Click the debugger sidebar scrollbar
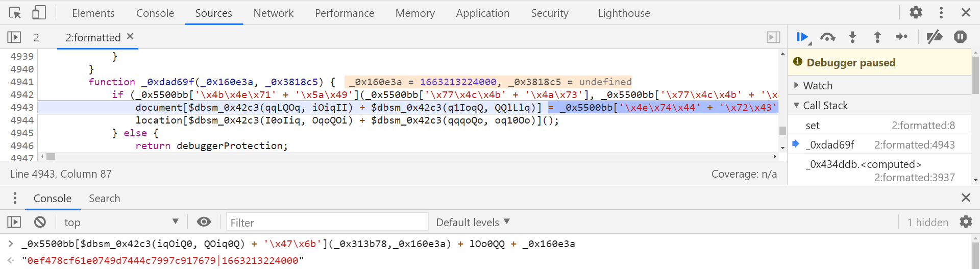Viewport: 980px width, 269px height. (976, 75)
